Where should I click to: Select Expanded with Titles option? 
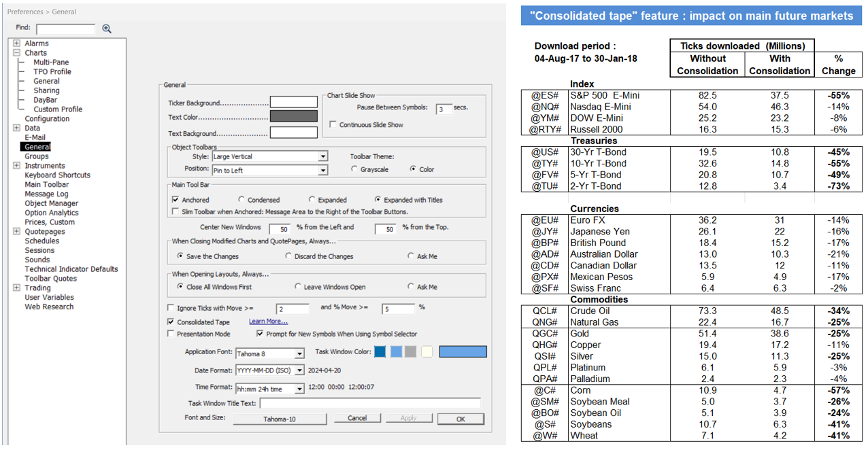(378, 200)
